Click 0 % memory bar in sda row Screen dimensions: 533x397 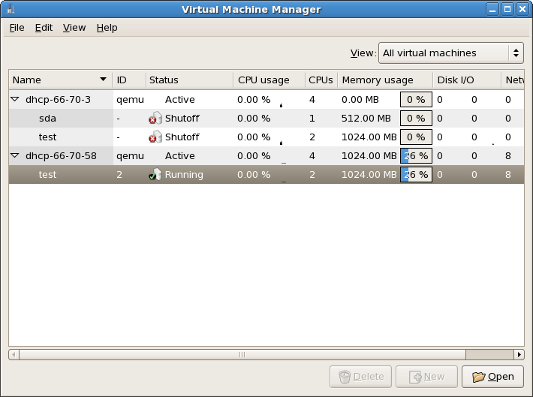416,118
